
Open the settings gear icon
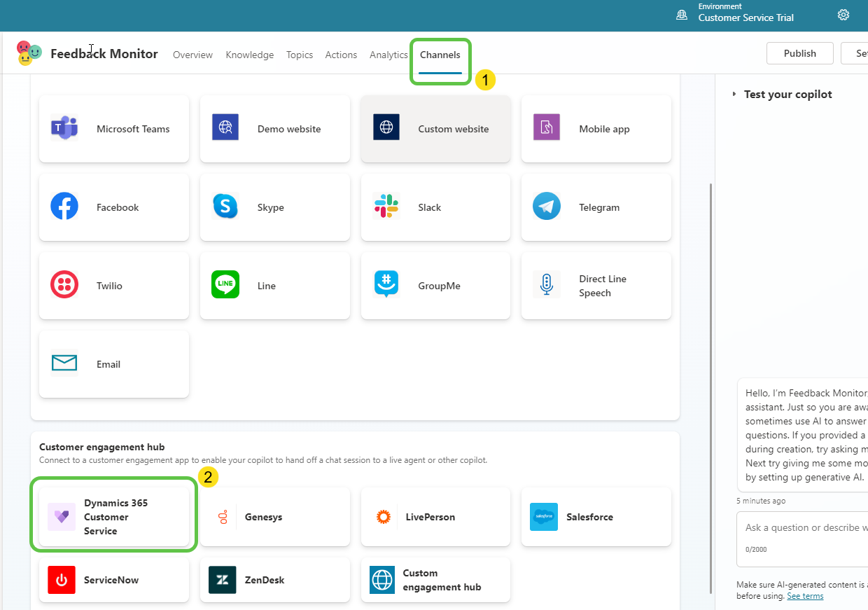point(843,15)
